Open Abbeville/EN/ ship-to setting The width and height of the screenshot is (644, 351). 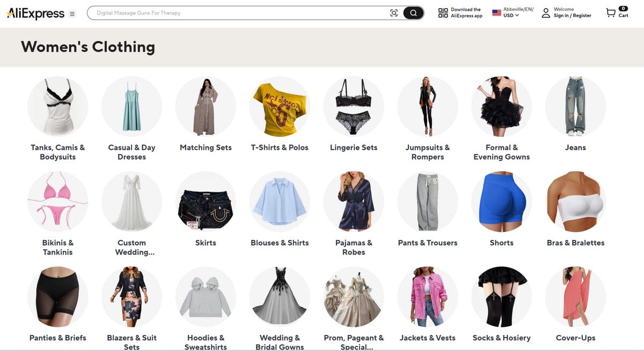[x=518, y=9]
